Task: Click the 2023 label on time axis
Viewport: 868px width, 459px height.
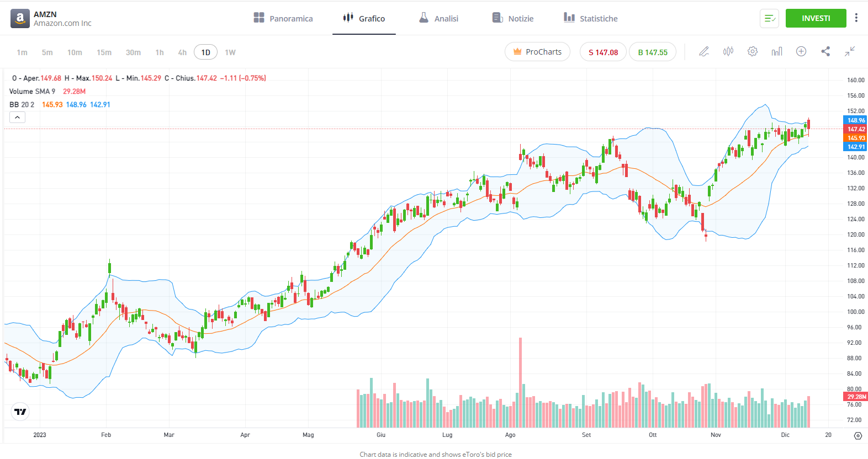Action: (40, 435)
